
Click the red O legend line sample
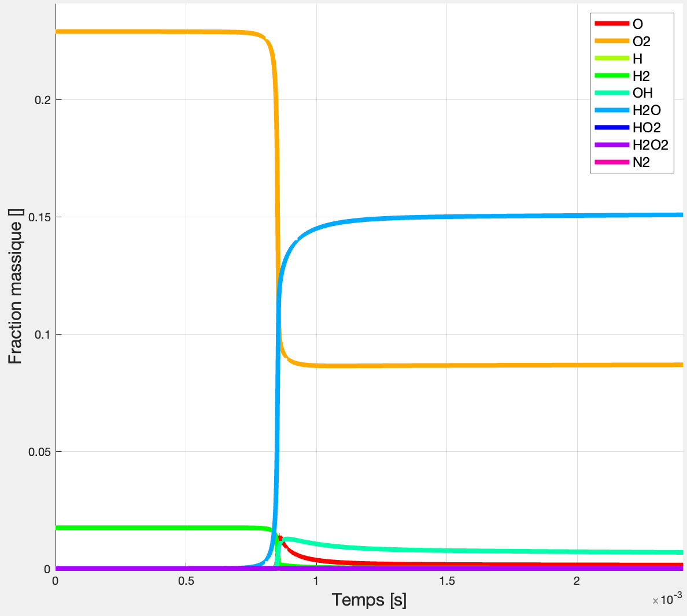(612, 24)
